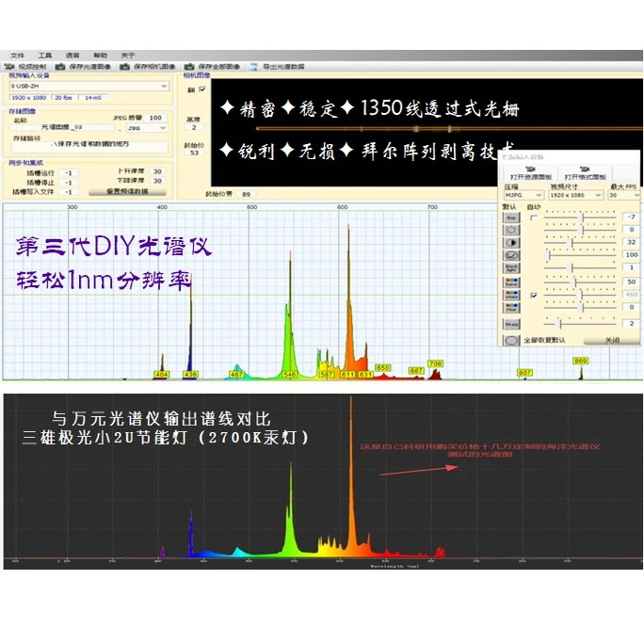Open the 语言 menu

click(72, 55)
